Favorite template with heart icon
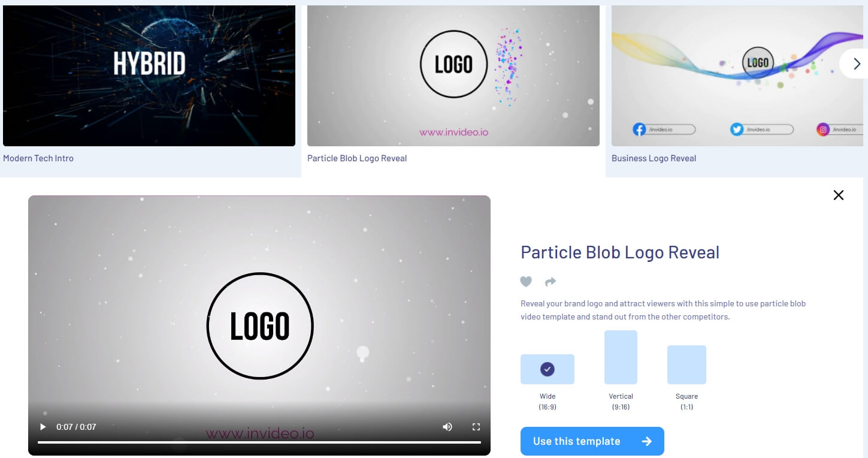Screen dimensions: 868x458 coord(526,281)
